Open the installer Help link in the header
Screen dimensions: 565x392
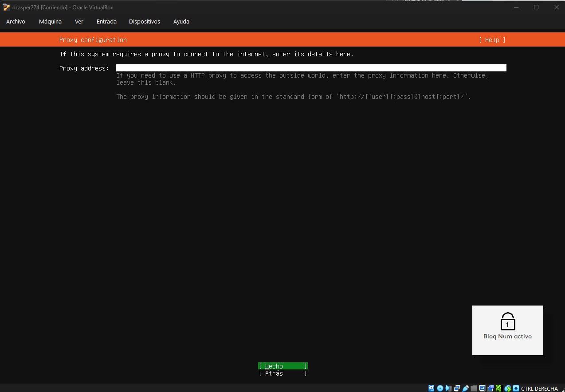click(492, 40)
